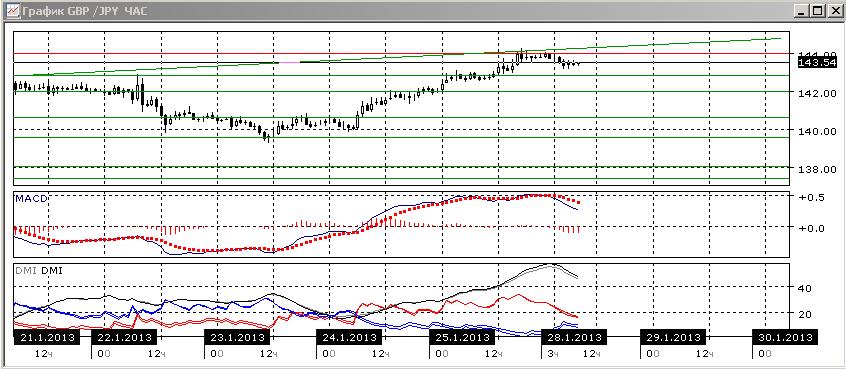Click the 138.00 price axis label
Image resolution: width=846 pixels, height=369 pixels.
(818, 169)
